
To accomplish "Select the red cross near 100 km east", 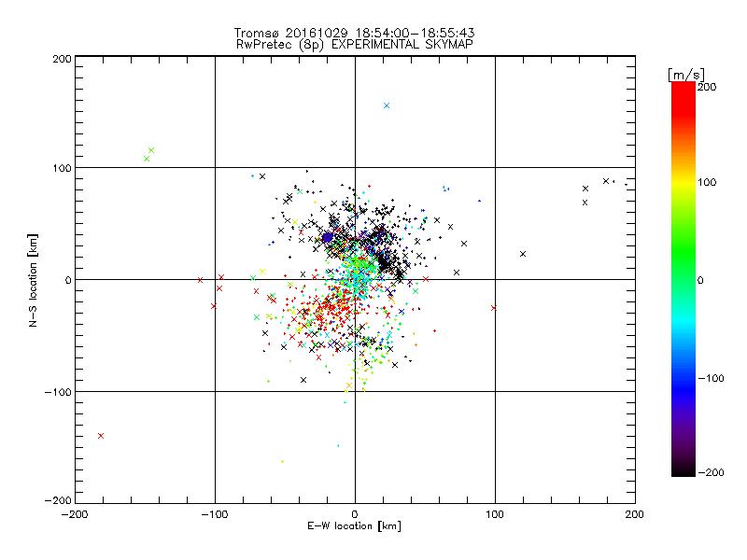I will pyautogui.click(x=494, y=308).
